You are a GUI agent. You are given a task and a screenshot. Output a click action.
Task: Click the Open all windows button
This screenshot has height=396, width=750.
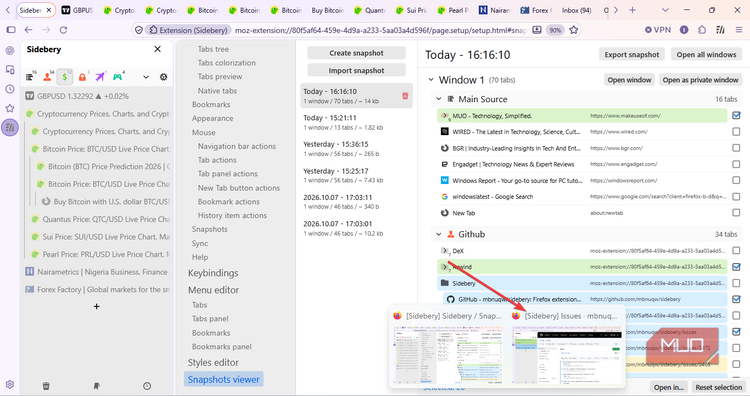(x=706, y=55)
